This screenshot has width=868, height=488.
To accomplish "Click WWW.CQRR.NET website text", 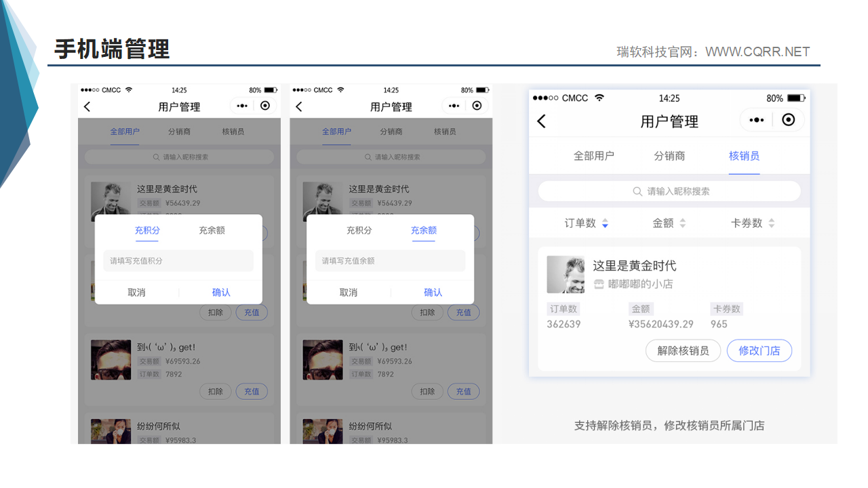I will tap(757, 52).
